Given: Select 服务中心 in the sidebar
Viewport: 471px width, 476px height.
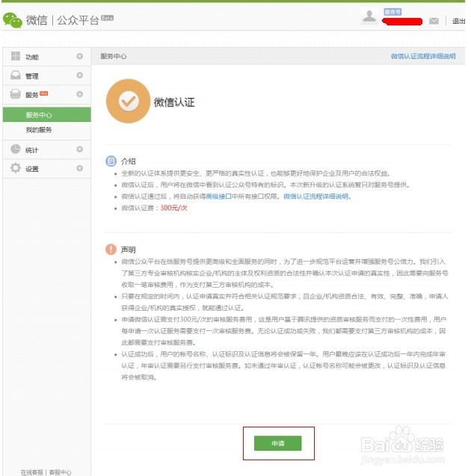Looking at the screenshot, I should coord(47,114).
